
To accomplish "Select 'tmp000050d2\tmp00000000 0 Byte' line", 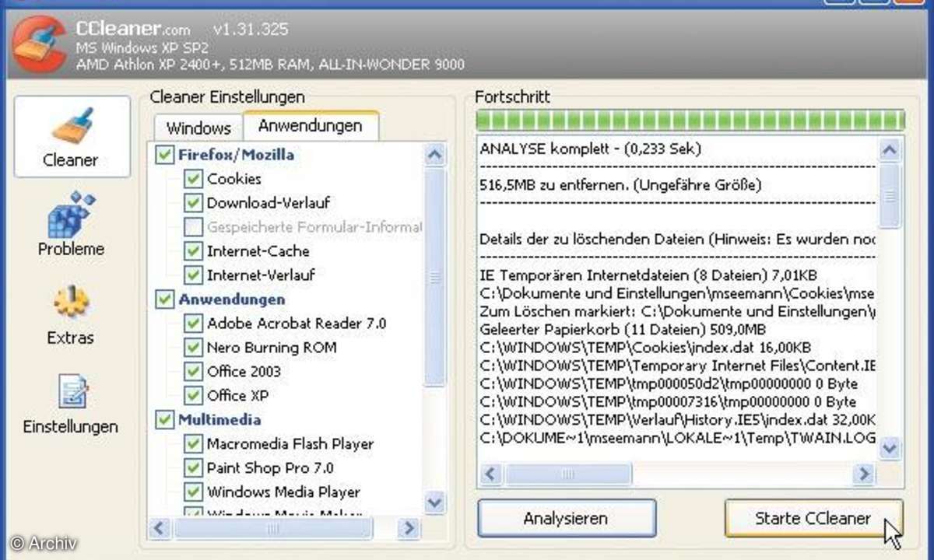I will point(669,383).
